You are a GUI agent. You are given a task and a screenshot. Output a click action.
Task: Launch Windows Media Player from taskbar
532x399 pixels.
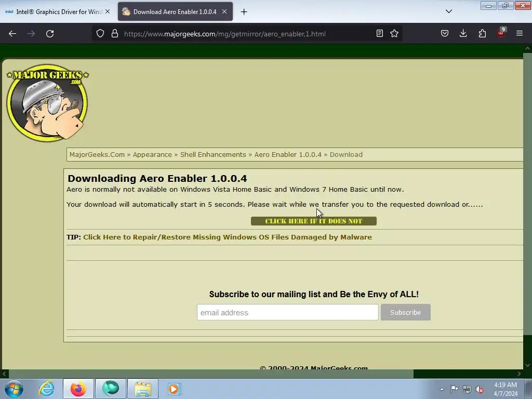point(175,389)
